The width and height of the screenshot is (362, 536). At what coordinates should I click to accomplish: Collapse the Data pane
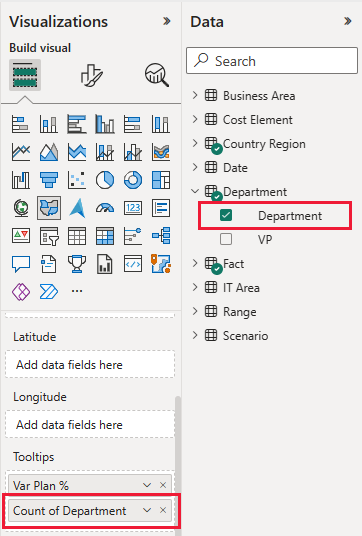coord(347,21)
